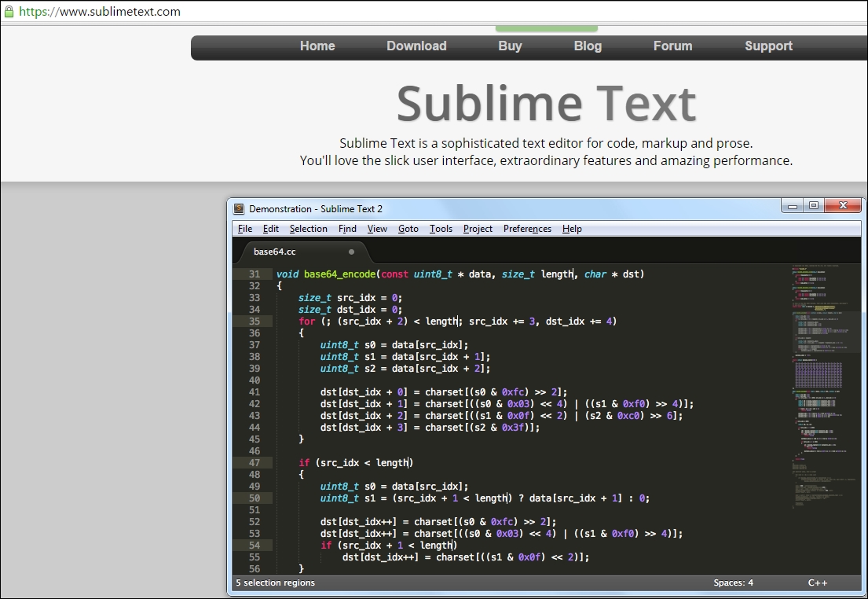Click line number 47 in gutter

coord(254,463)
